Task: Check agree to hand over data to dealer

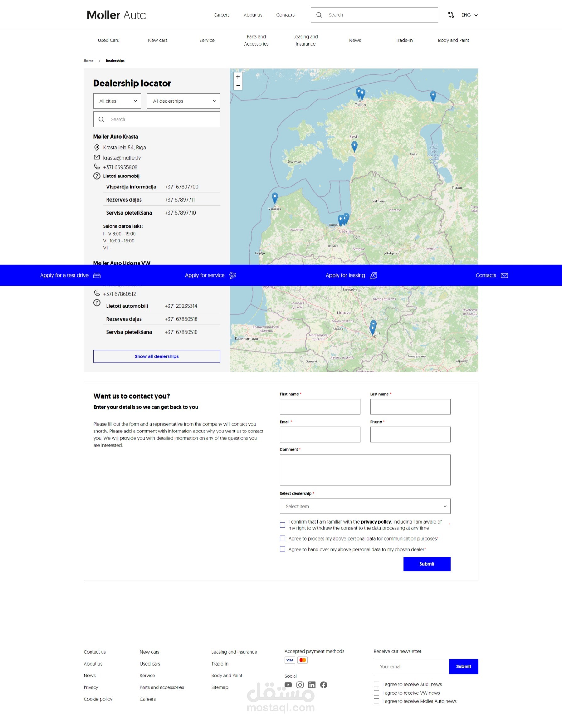Action: pyautogui.click(x=283, y=550)
